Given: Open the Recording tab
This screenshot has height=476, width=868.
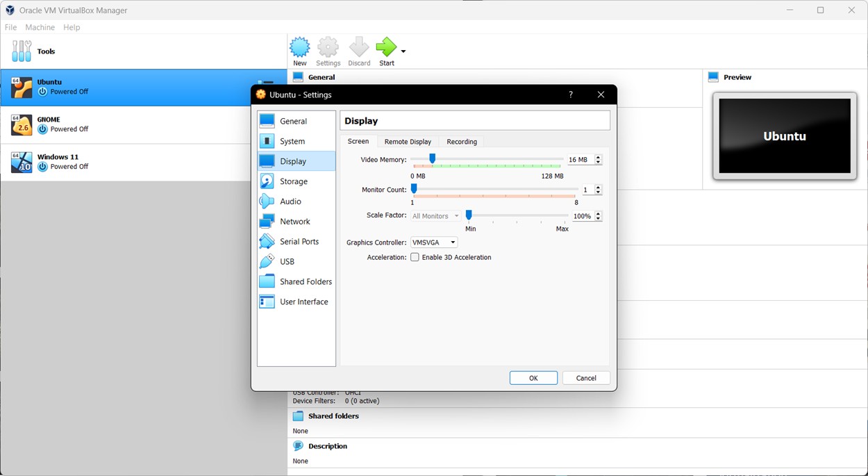Looking at the screenshot, I should click(462, 141).
